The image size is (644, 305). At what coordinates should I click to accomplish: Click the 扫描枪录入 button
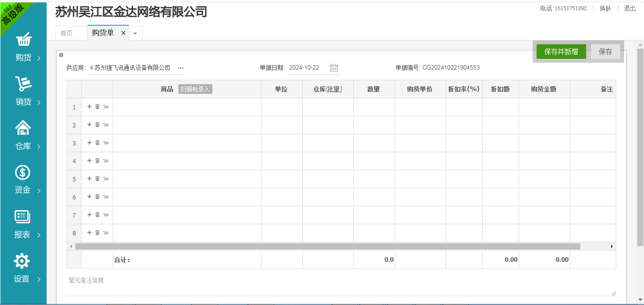(195, 90)
